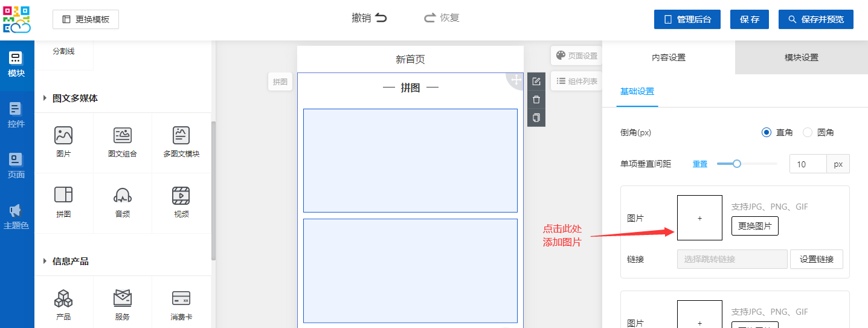868x328 pixels.
Task: Add the 多图文模块 module
Action: [x=181, y=135]
